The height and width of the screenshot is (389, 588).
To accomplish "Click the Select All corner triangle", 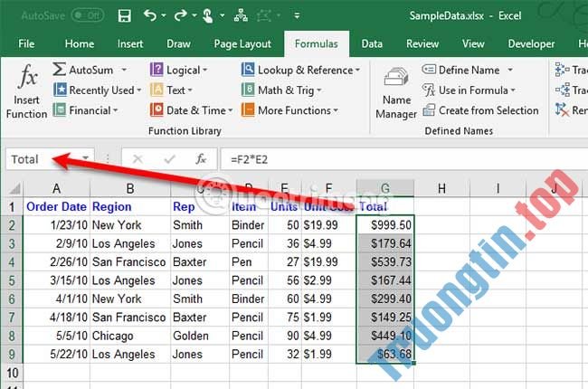I will (14, 188).
